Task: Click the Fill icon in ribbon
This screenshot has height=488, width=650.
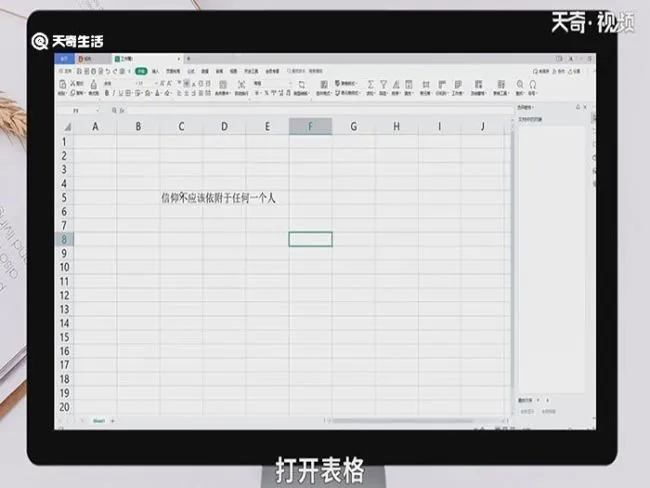Action: tap(409, 85)
